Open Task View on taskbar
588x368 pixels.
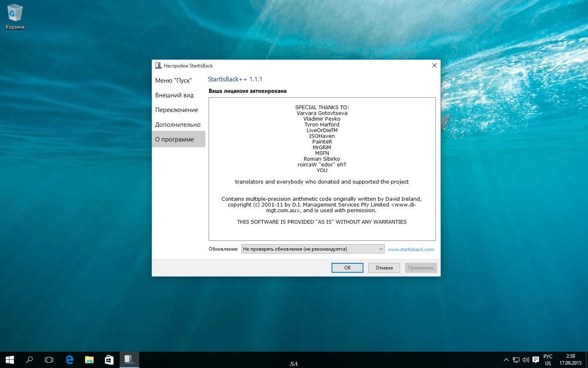click(x=49, y=360)
